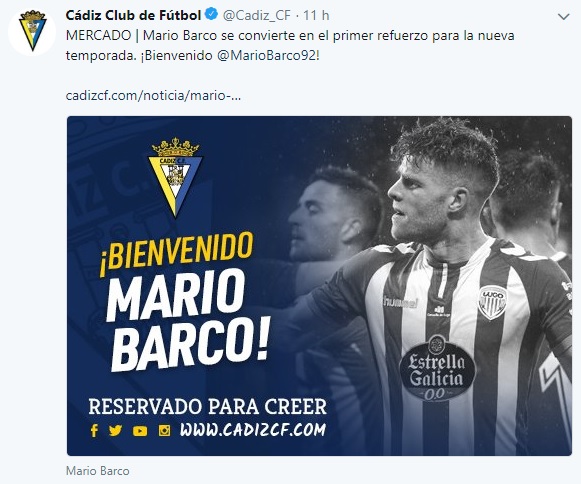
Task: Follow the cadizcf.com/noticia/mario link
Action: [153, 96]
